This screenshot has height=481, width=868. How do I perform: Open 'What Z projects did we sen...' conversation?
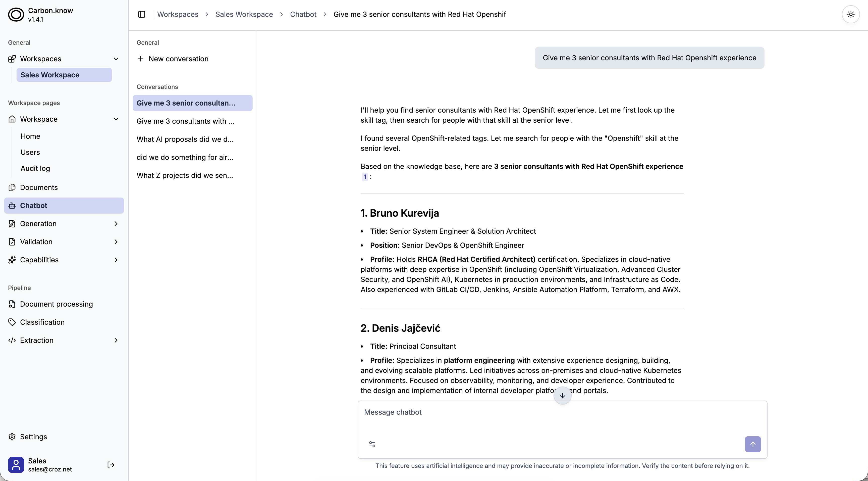(192, 175)
